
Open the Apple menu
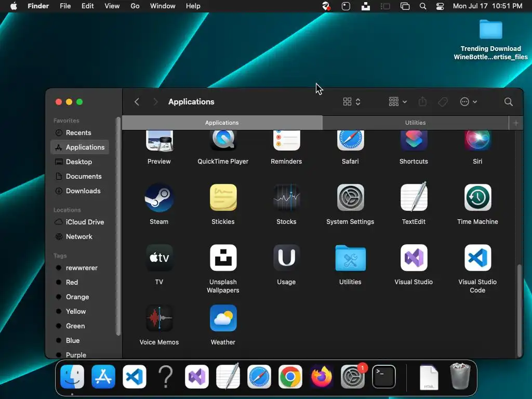(x=14, y=6)
